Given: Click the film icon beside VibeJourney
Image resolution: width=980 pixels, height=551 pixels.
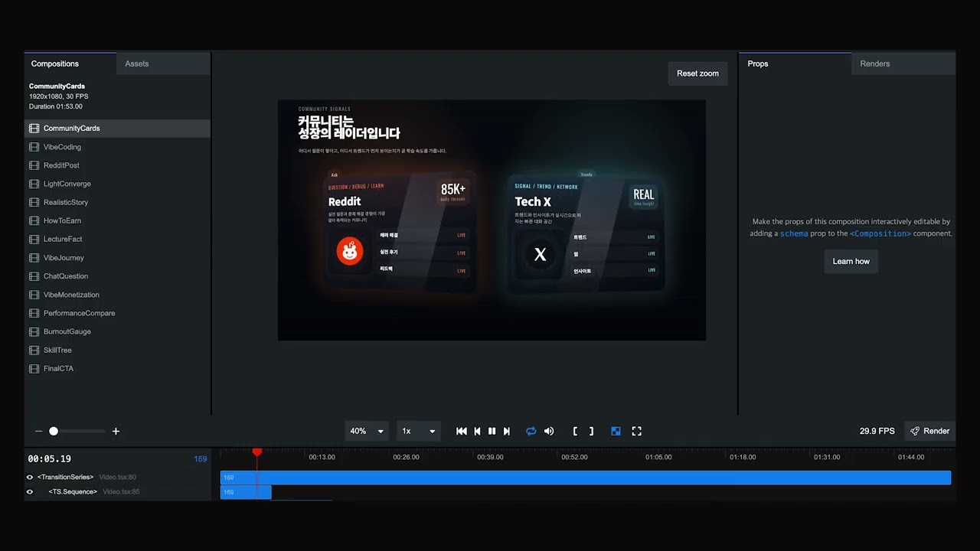Looking at the screenshot, I should click(34, 258).
